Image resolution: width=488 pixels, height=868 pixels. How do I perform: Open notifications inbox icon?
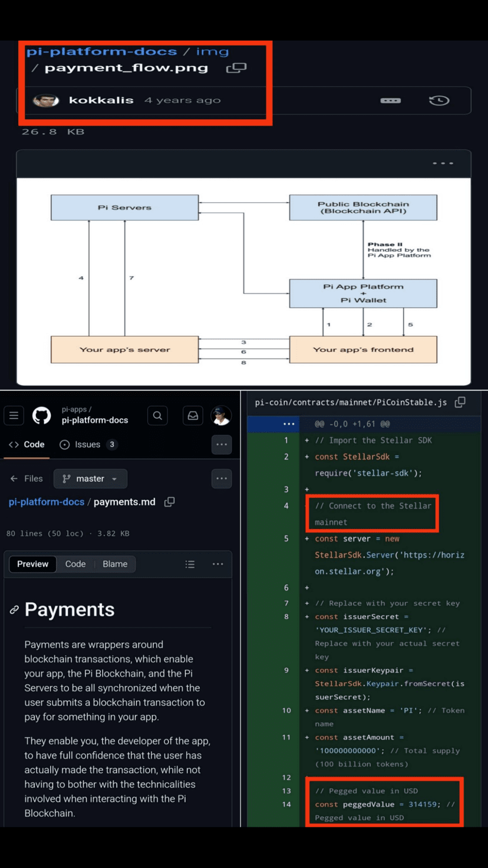click(x=193, y=416)
